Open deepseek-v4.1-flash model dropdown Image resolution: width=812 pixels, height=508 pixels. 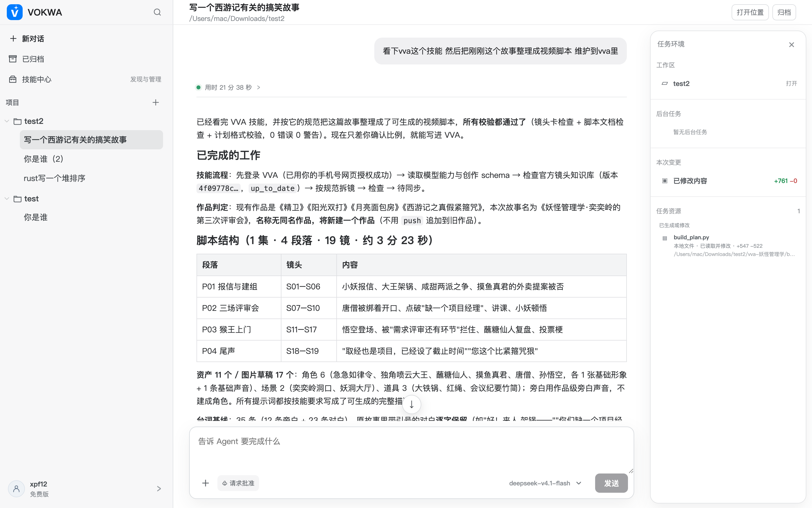click(545, 483)
